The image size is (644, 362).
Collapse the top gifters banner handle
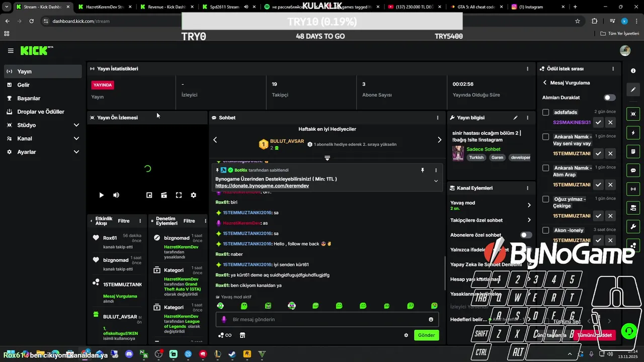327,158
